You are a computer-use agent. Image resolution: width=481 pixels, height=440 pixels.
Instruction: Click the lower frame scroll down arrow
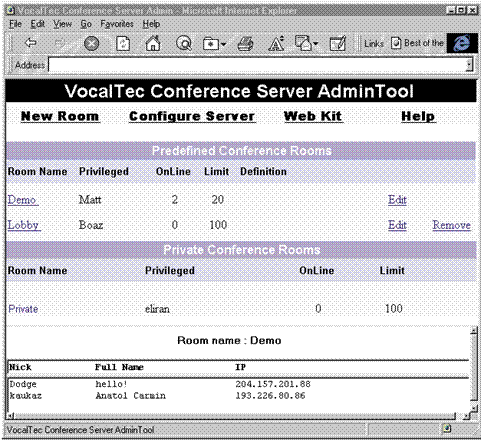(x=473, y=408)
